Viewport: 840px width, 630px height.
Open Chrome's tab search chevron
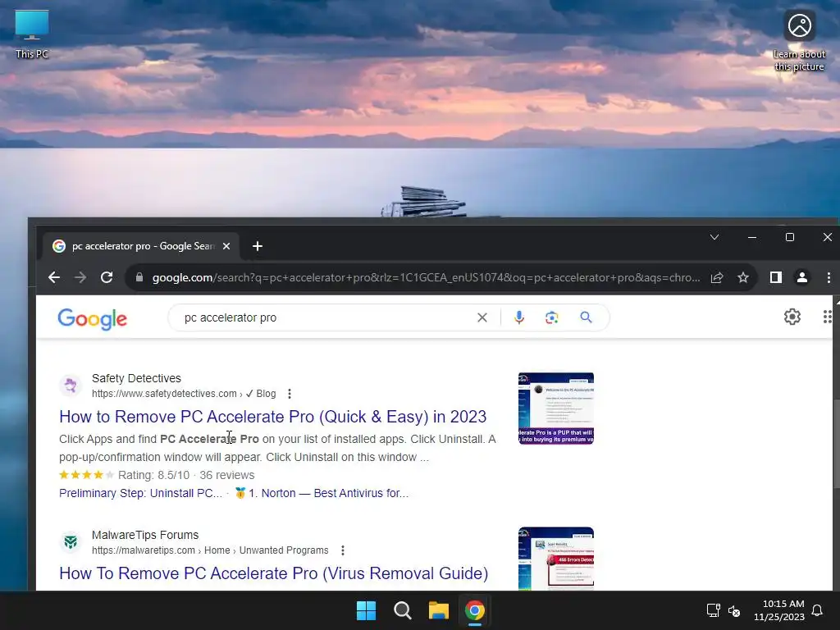[714, 237]
